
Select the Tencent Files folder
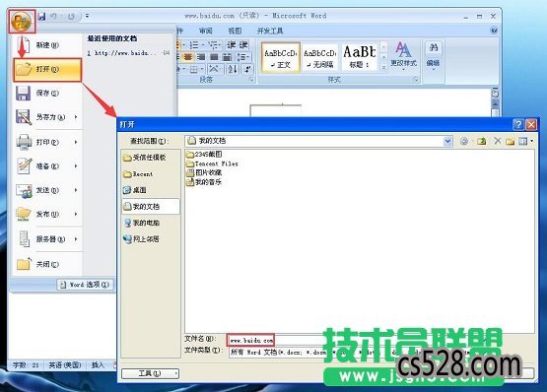click(213, 163)
